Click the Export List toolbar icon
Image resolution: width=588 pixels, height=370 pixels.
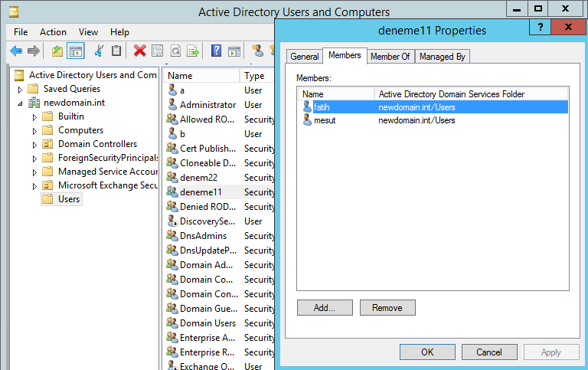[193, 51]
